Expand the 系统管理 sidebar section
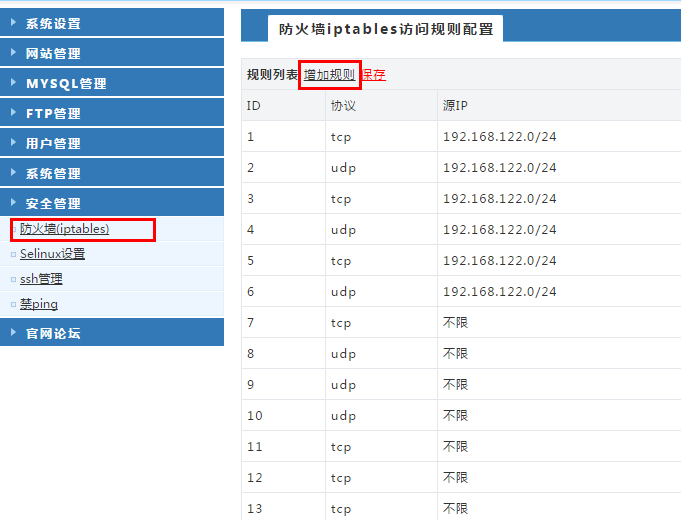681x520 pixels. [53, 173]
